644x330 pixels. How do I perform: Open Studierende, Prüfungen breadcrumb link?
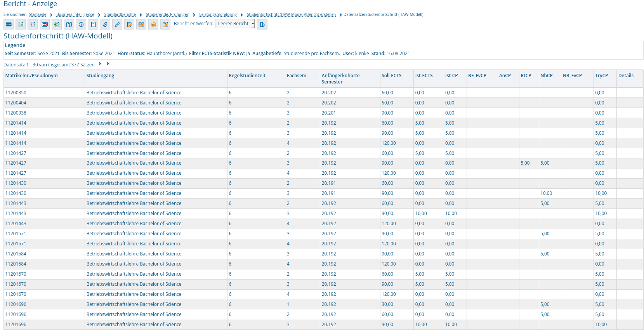tap(168, 15)
